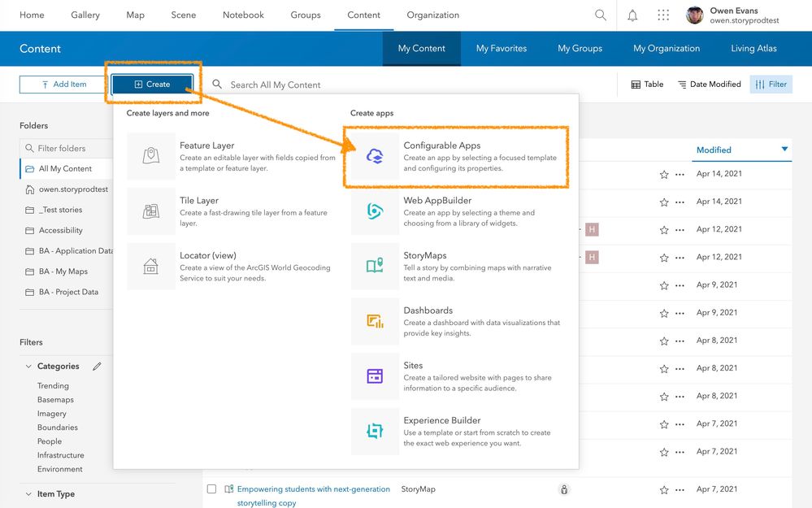Switch to My Groups tab
The width and height of the screenshot is (812, 508).
(x=580, y=48)
